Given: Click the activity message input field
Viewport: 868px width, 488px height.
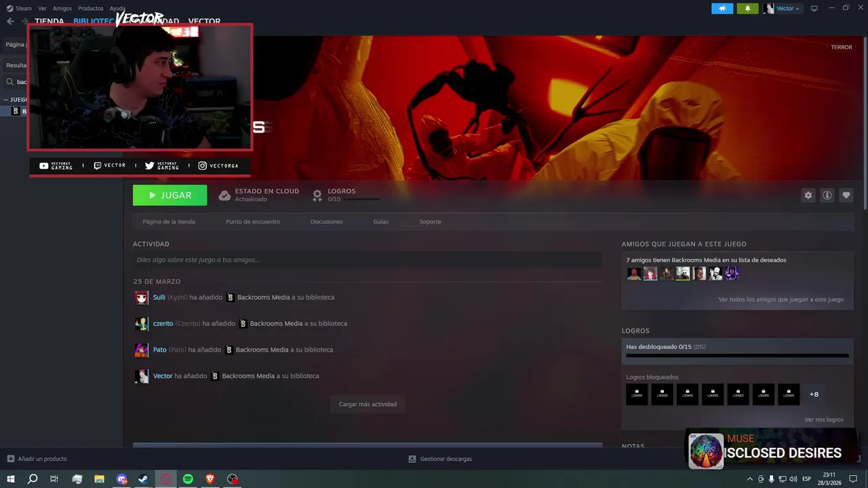Looking at the screenshot, I should (368, 260).
